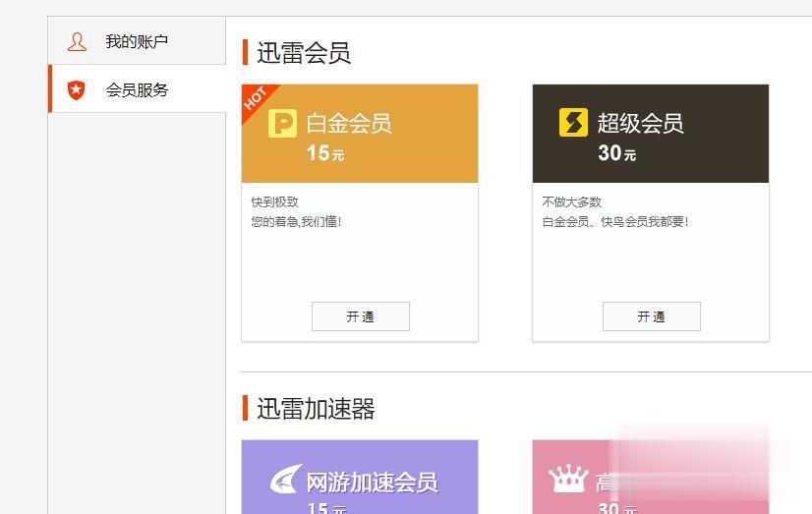Screen dimensions: 812x514
Task: Click the red shield star icon
Action: click(76, 90)
